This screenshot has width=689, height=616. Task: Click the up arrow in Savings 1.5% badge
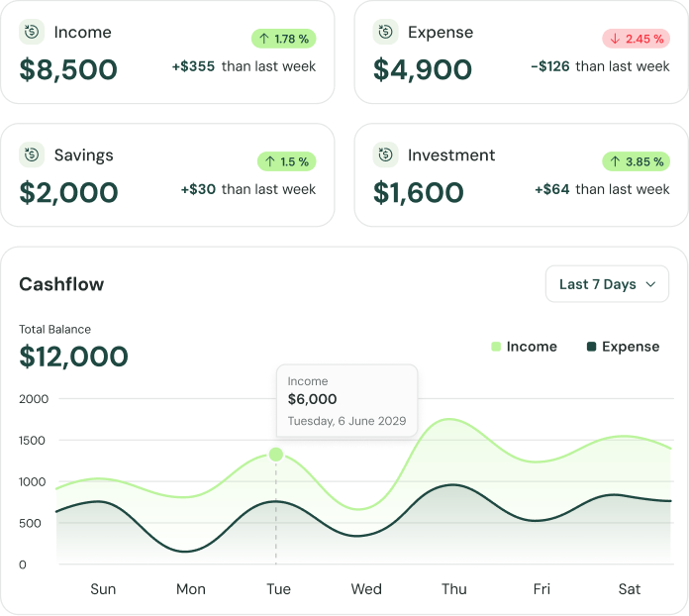(x=269, y=161)
